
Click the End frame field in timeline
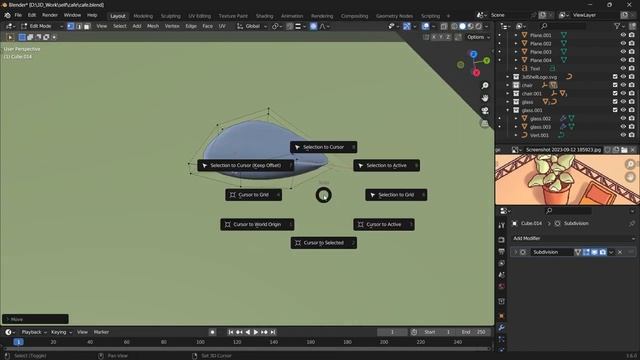click(473, 332)
